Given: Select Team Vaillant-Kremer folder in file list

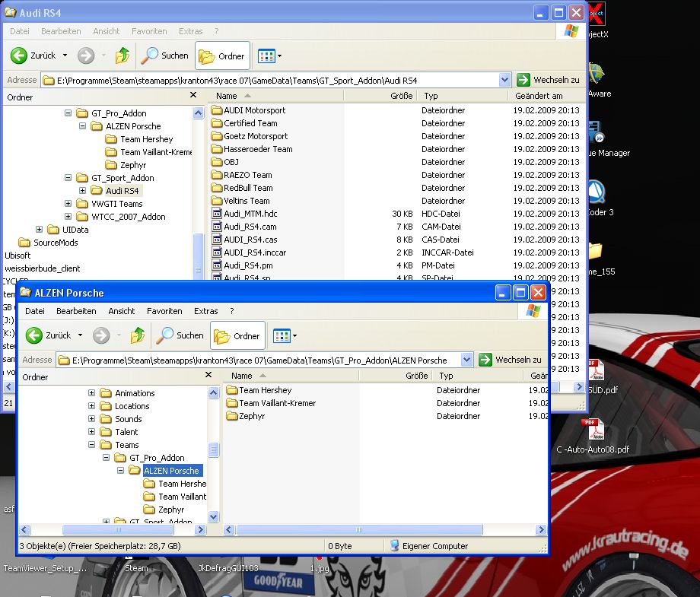Looking at the screenshot, I should [x=277, y=403].
